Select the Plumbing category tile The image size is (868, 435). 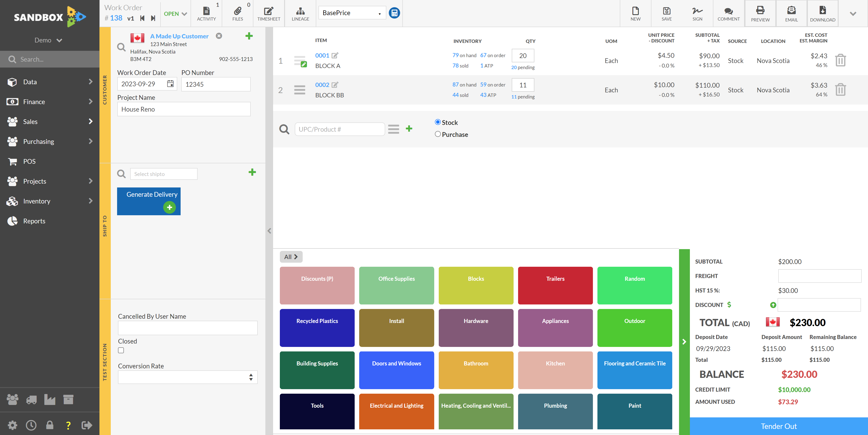555,411
